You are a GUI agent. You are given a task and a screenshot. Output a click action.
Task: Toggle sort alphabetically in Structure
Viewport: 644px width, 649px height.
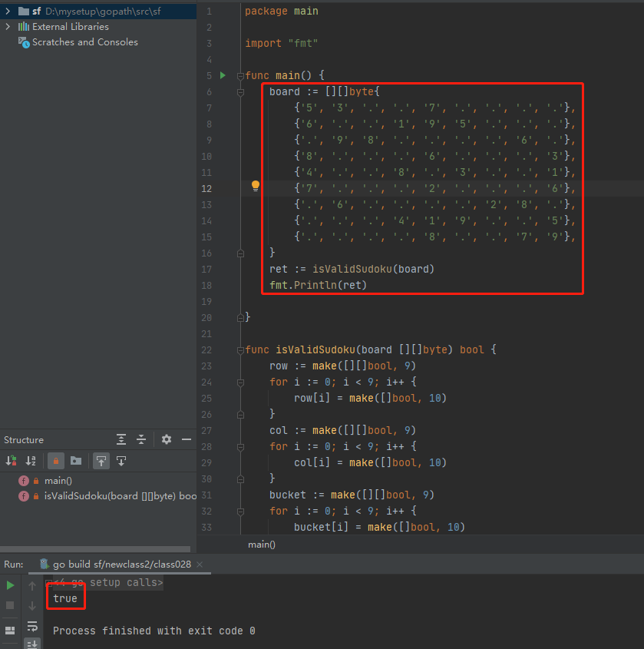[31, 461]
